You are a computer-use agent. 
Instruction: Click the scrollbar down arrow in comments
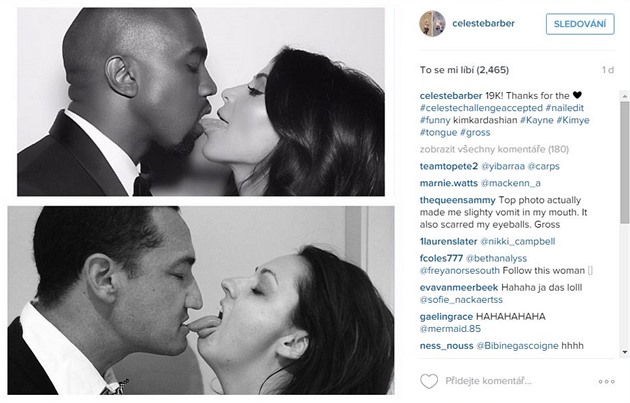coord(624,352)
